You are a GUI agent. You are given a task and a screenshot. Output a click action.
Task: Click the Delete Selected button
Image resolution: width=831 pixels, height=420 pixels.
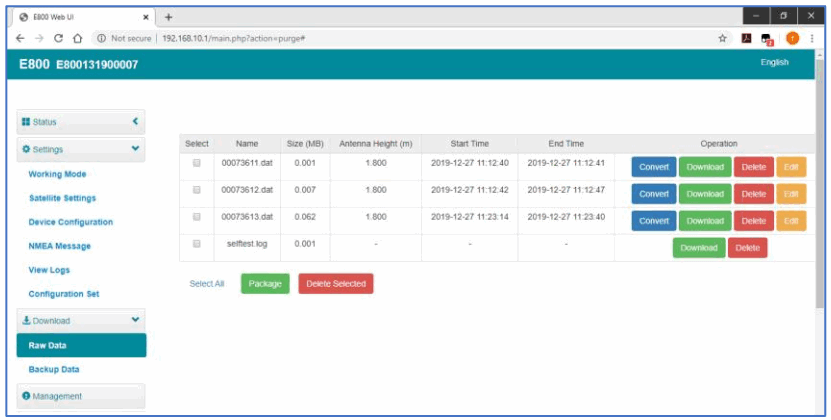click(336, 284)
